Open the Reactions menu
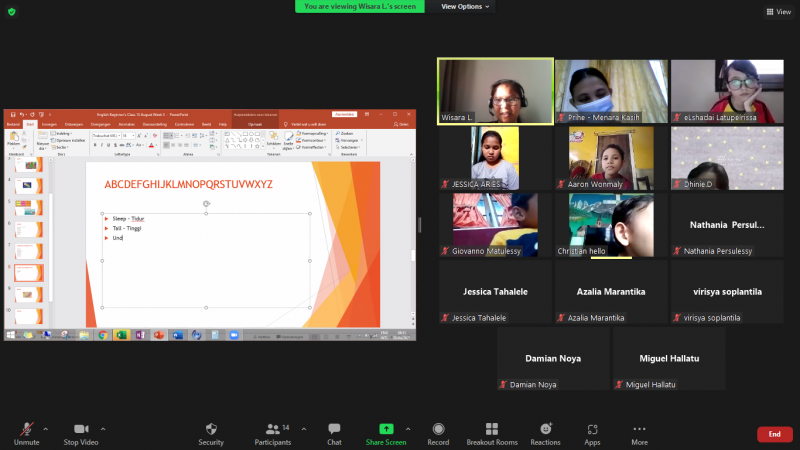The height and width of the screenshot is (450, 800). click(545, 429)
